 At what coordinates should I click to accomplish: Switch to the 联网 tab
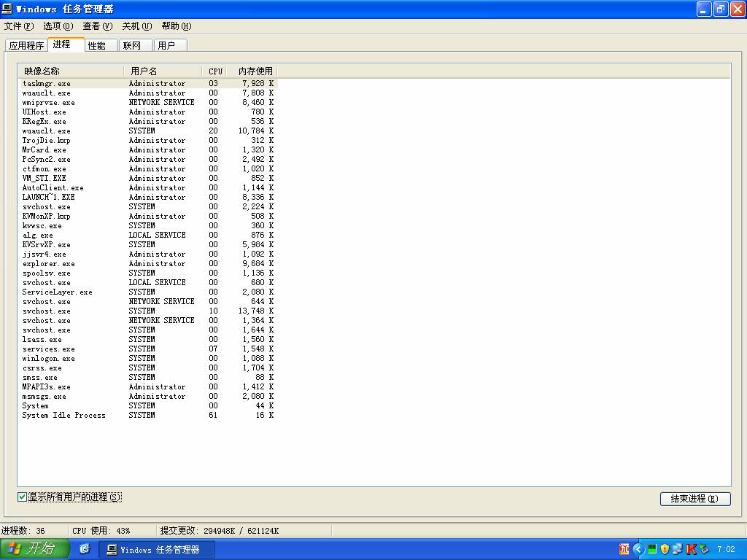pos(135,45)
